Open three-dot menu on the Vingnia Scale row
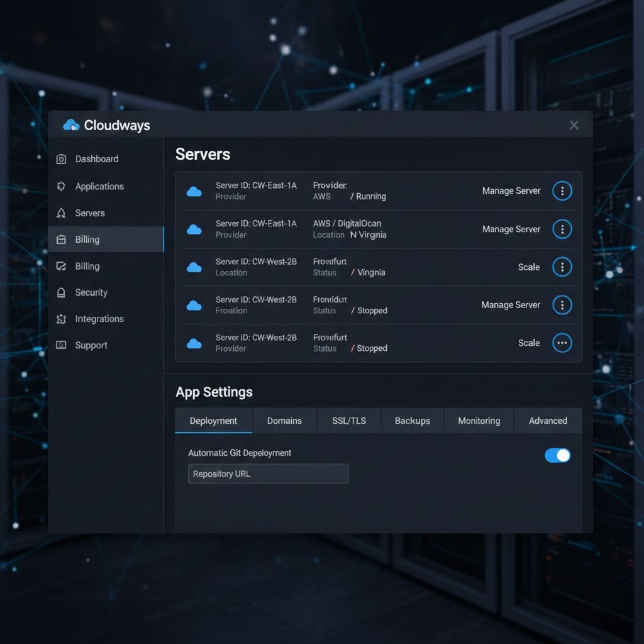644x644 pixels. click(x=562, y=267)
